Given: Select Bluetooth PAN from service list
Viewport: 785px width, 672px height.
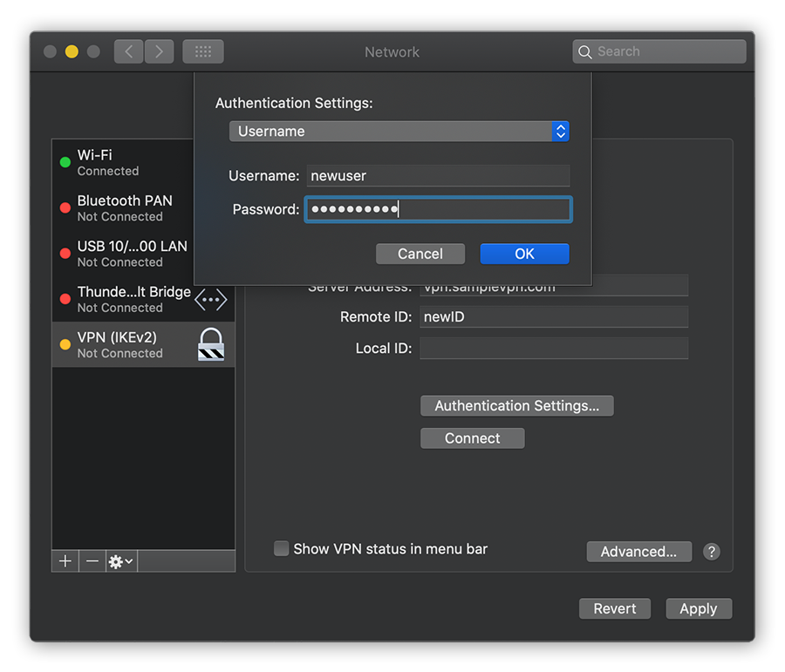Looking at the screenshot, I should point(122,207).
